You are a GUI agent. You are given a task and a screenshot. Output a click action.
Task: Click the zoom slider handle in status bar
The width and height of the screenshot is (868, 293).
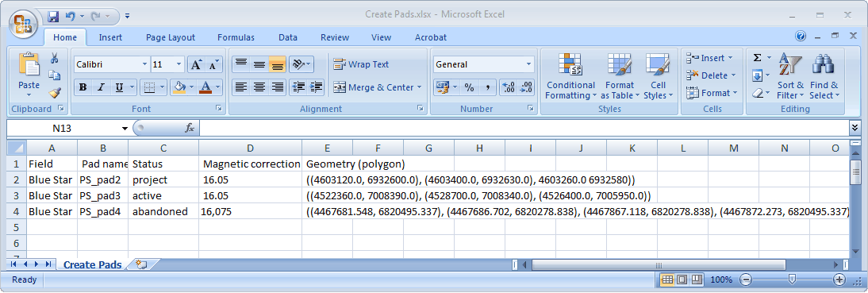792,280
